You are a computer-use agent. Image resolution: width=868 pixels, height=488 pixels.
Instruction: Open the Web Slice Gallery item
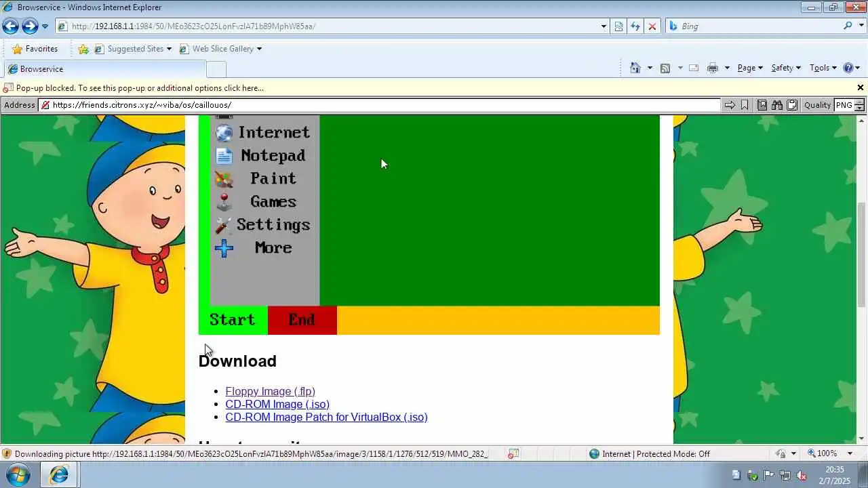click(x=220, y=49)
